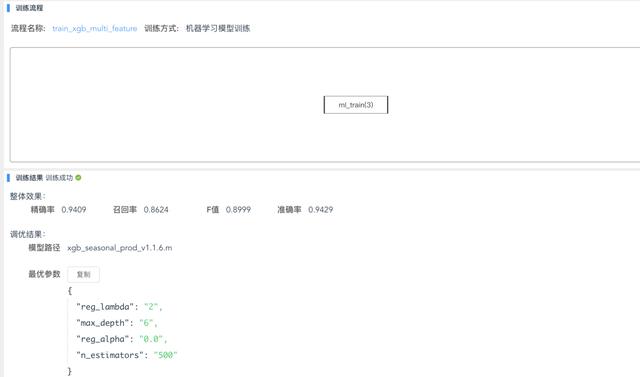Select the max_depth value "6"

pos(146,323)
